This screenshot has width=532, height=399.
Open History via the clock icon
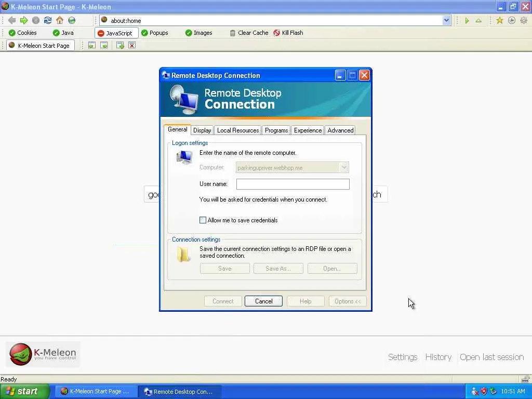[512, 21]
